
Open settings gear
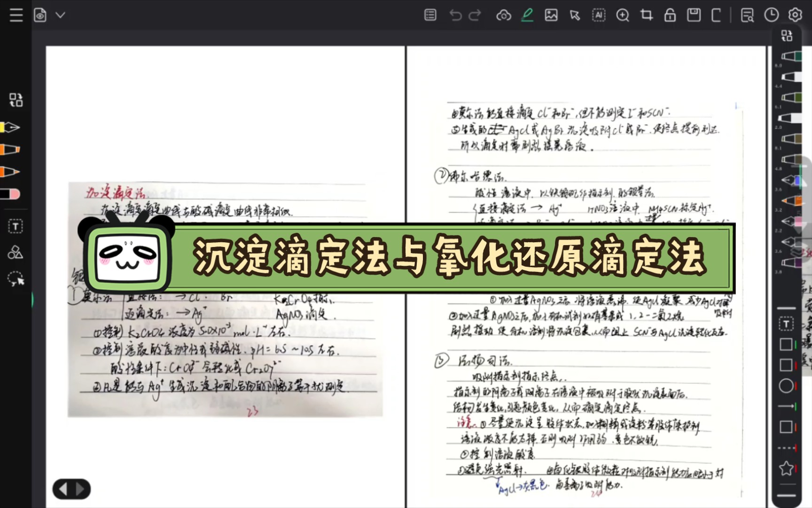click(795, 15)
